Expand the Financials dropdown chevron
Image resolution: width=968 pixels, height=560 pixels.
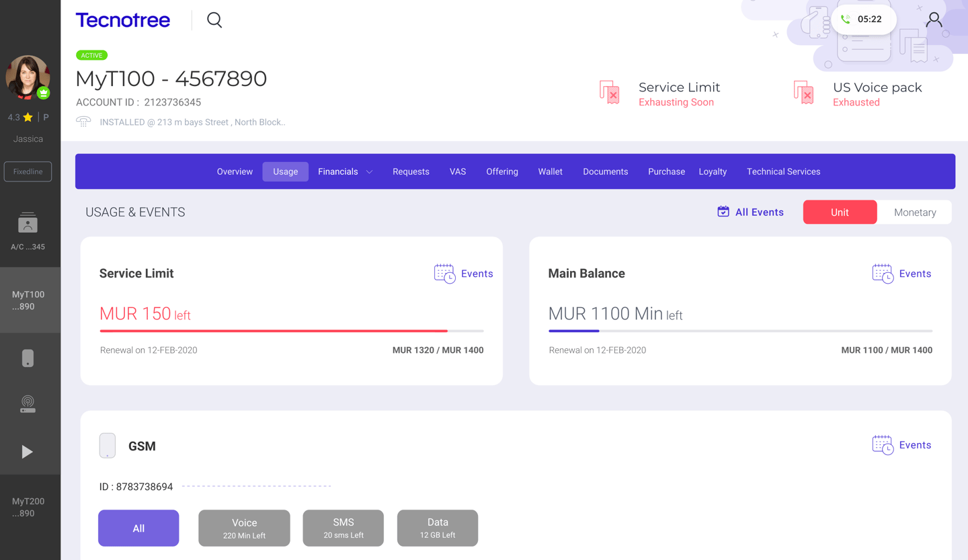click(369, 172)
